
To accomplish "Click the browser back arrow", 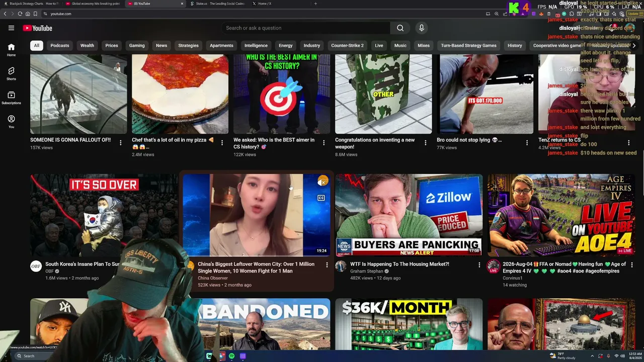I will point(5,14).
